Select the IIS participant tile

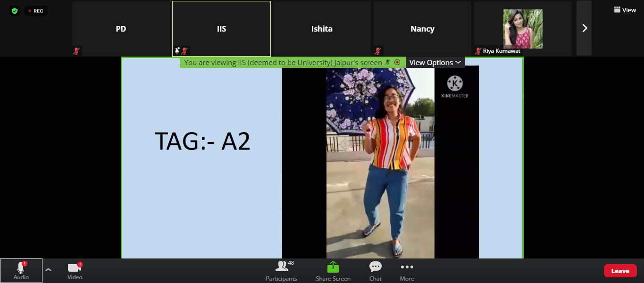pos(221,29)
